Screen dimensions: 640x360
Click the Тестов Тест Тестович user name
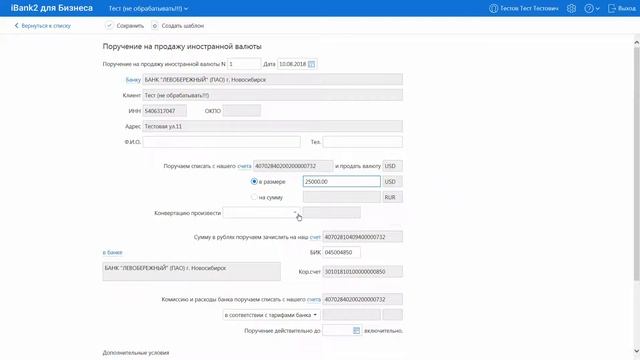click(529, 8)
